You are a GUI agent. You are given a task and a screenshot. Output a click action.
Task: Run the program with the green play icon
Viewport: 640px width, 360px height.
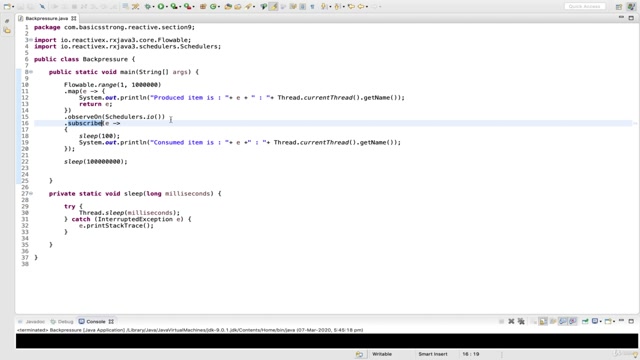(x=161, y=7)
